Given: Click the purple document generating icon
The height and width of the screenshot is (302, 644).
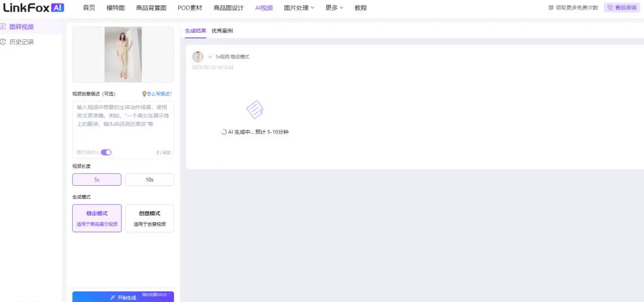Looking at the screenshot, I should click(x=255, y=110).
